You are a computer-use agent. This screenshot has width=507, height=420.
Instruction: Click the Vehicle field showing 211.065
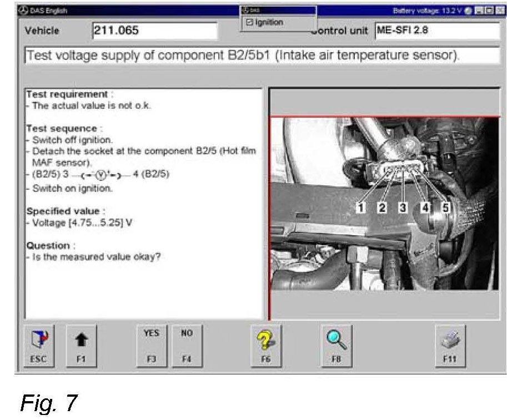pyautogui.click(x=154, y=31)
